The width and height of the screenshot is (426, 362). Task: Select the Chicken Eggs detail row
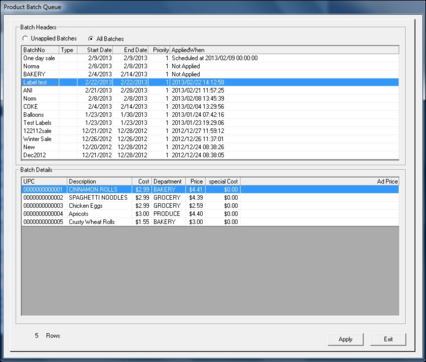pyautogui.click(x=210, y=206)
